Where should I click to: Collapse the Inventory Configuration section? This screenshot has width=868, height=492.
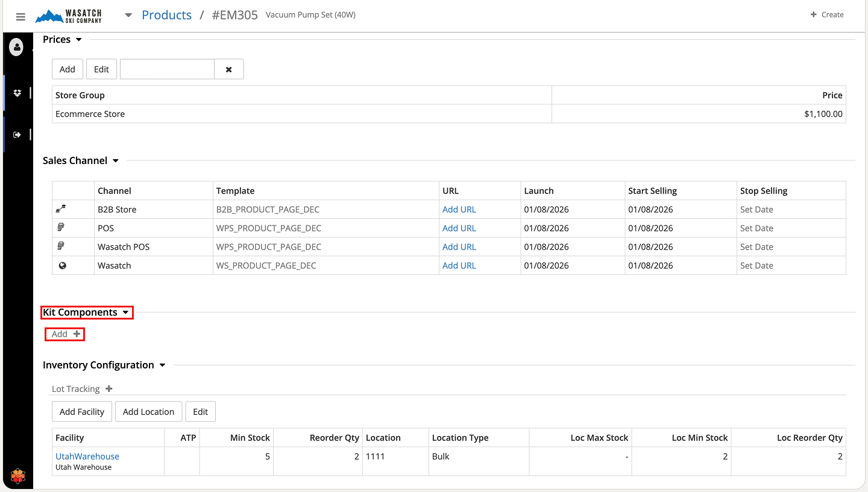pos(162,365)
